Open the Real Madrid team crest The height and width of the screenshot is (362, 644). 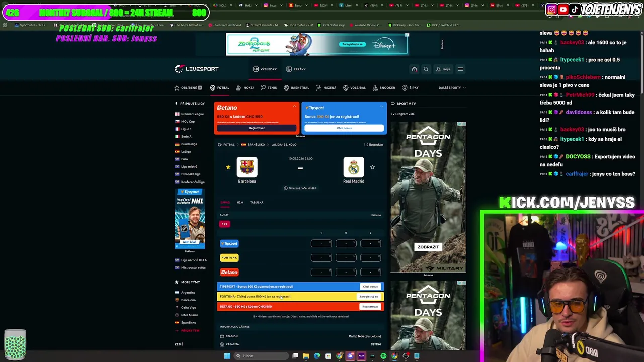click(354, 167)
